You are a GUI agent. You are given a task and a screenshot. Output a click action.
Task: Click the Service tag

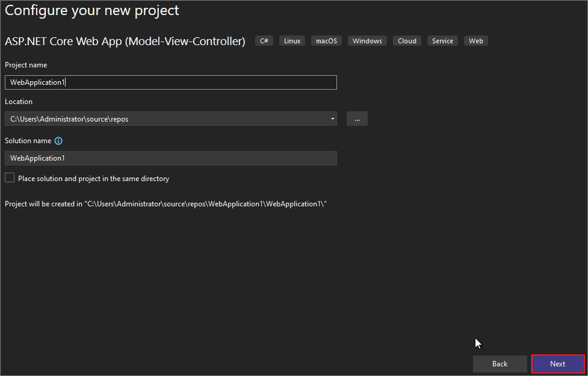pyautogui.click(x=442, y=41)
